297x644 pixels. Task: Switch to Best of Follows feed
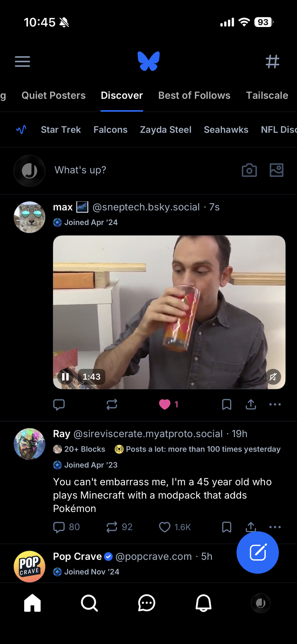(x=194, y=95)
